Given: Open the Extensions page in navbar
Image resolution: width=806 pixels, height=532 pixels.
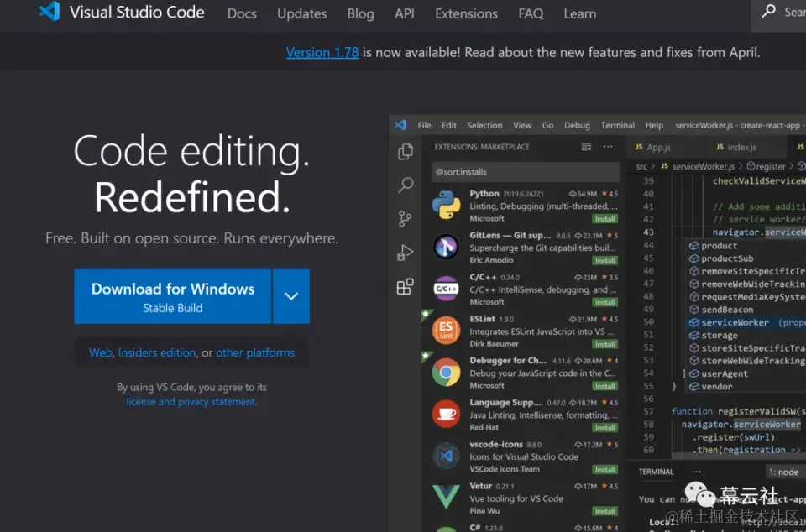Looking at the screenshot, I should [x=466, y=13].
